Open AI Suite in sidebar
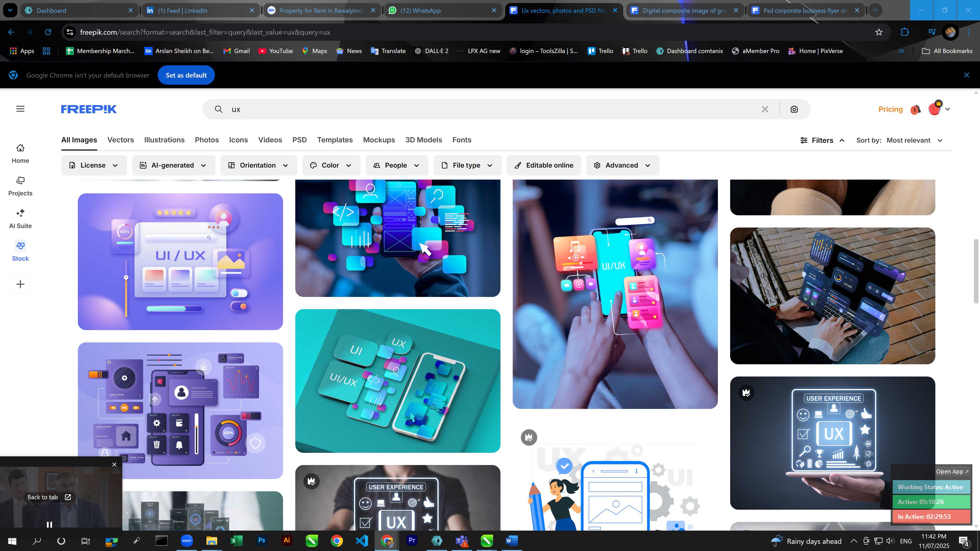The image size is (980, 551). [20, 219]
